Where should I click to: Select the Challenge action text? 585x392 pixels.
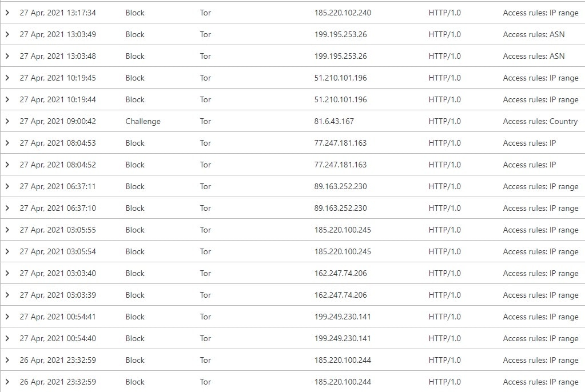[x=143, y=121]
